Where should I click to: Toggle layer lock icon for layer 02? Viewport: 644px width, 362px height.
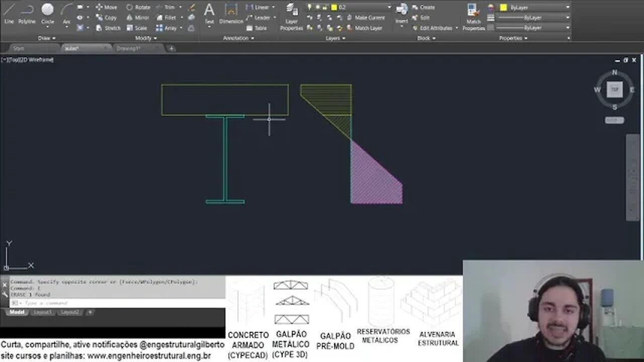point(326,7)
